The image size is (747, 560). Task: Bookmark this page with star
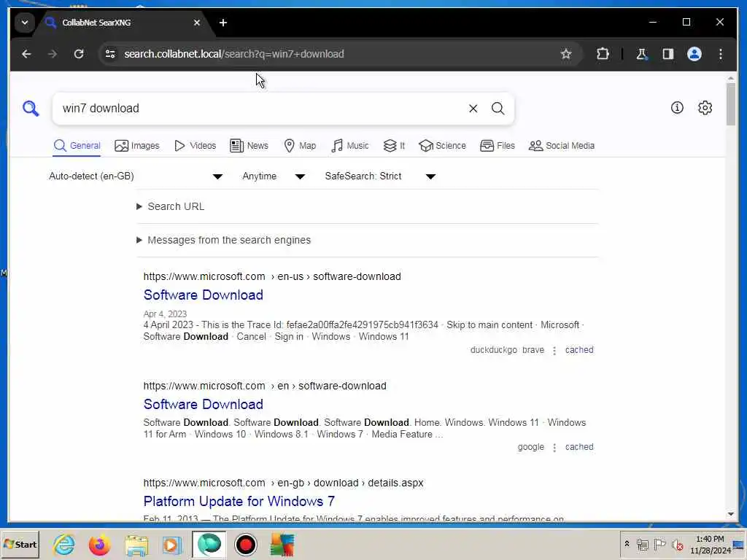pos(566,54)
